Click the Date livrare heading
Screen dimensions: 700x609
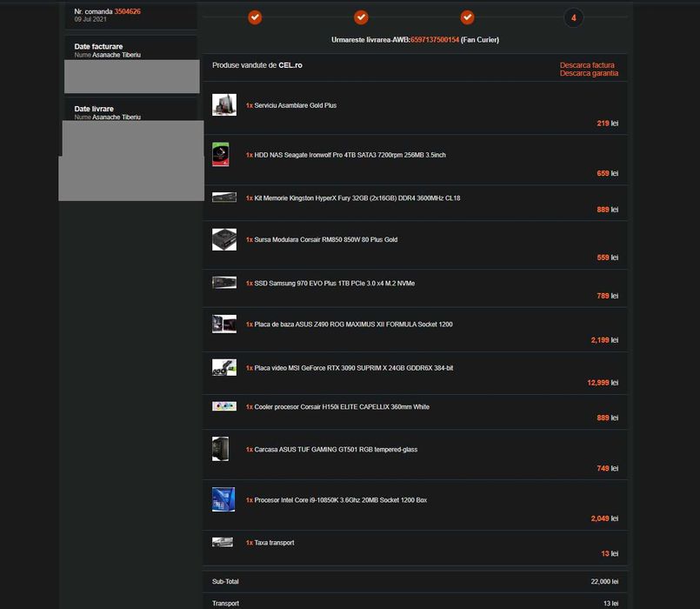[x=94, y=109]
